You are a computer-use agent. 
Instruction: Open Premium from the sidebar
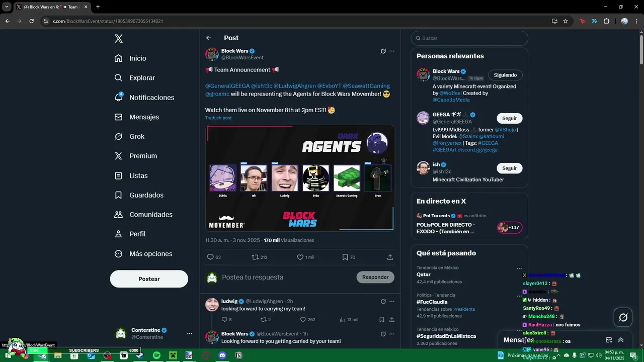pos(135,156)
